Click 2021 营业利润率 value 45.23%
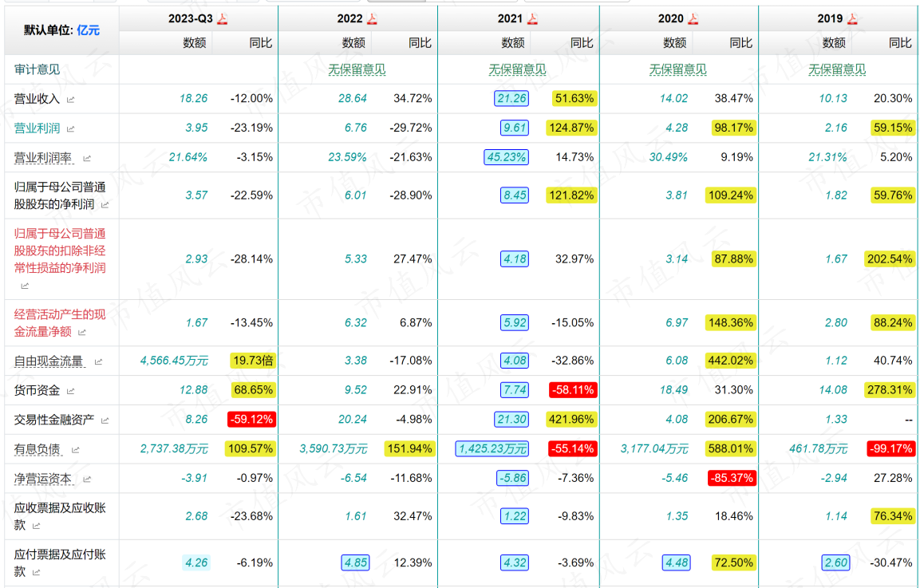 point(506,156)
